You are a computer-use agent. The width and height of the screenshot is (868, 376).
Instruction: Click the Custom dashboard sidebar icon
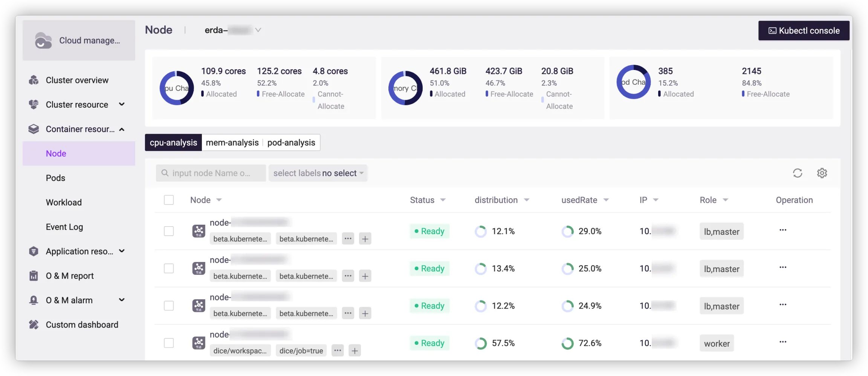coord(34,325)
